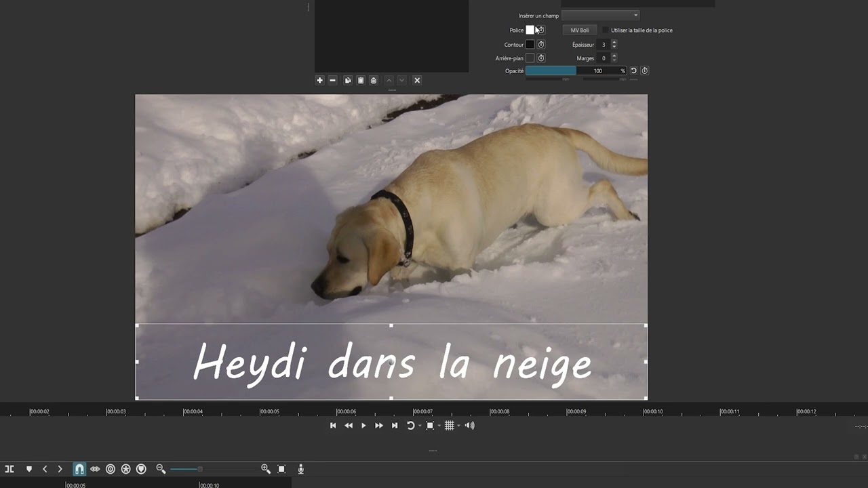Reset opacity to default value
Screen dimensions: 868x488
tap(633, 70)
